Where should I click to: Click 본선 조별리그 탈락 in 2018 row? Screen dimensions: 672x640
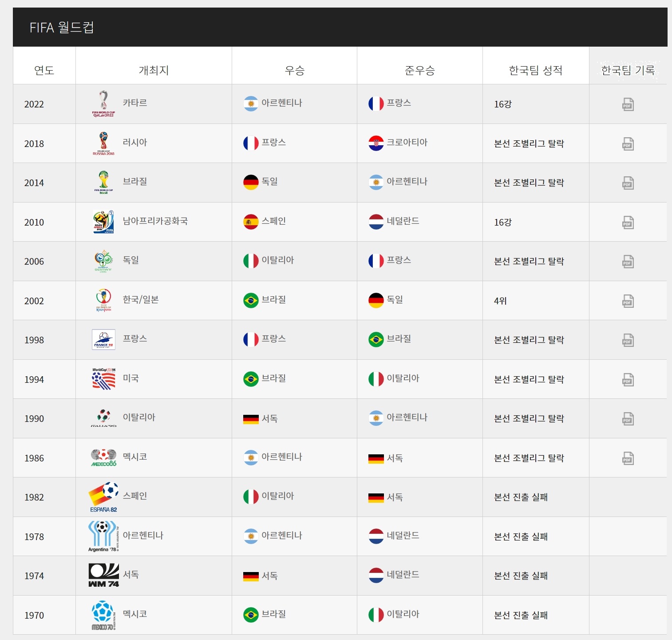click(529, 144)
